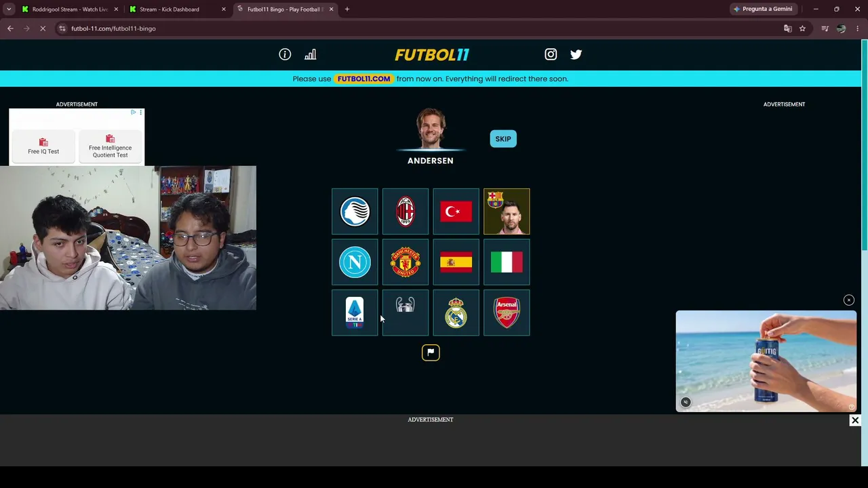This screenshot has width=868, height=488.
Task: Click the page vertical scrollbar
Action: 865,146
